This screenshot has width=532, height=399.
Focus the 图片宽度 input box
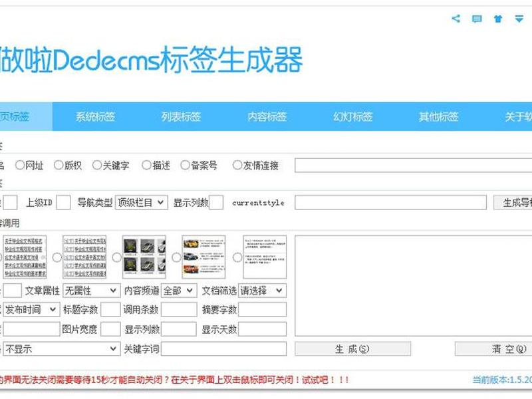click(110, 329)
